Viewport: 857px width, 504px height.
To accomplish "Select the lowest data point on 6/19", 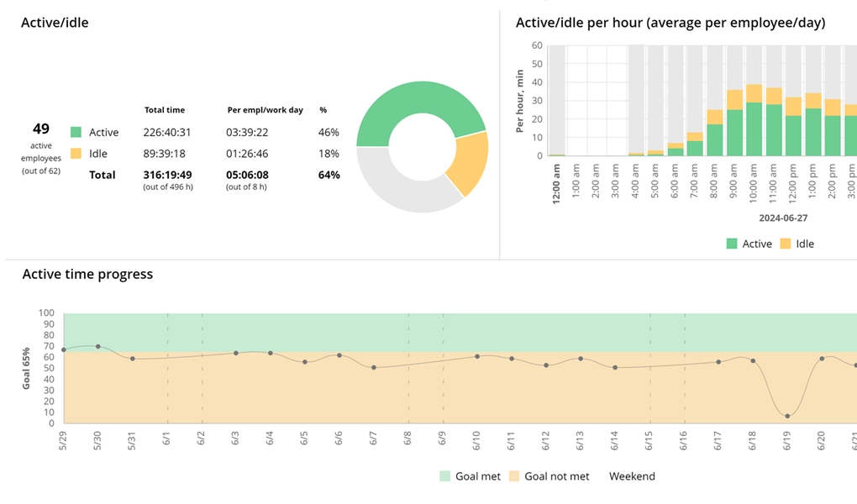I will (x=787, y=416).
